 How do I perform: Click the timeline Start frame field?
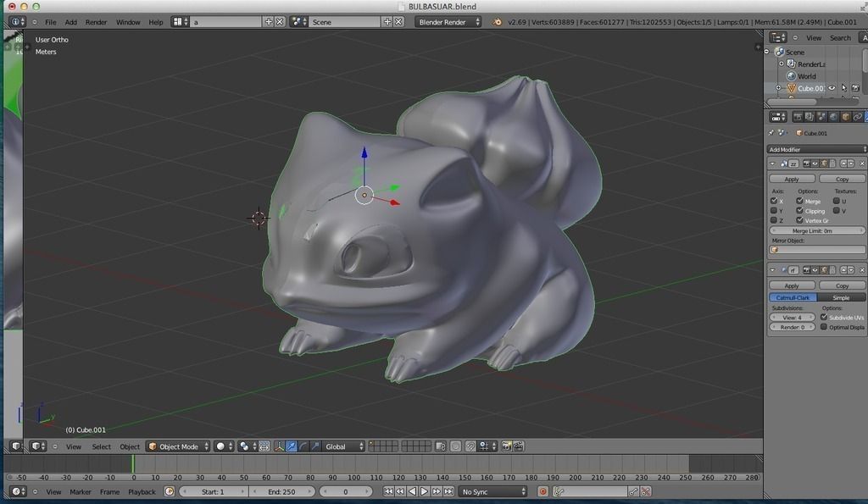213,491
